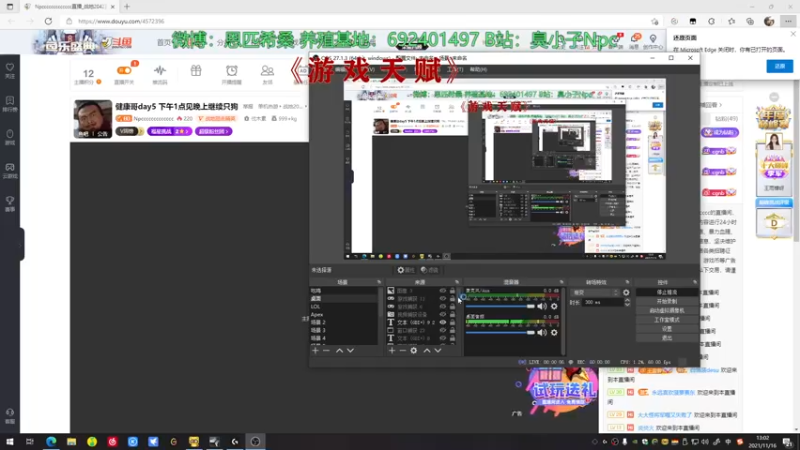800x450 pixels.
Task: Exit OBS using the Controls button
Action: [667, 338]
